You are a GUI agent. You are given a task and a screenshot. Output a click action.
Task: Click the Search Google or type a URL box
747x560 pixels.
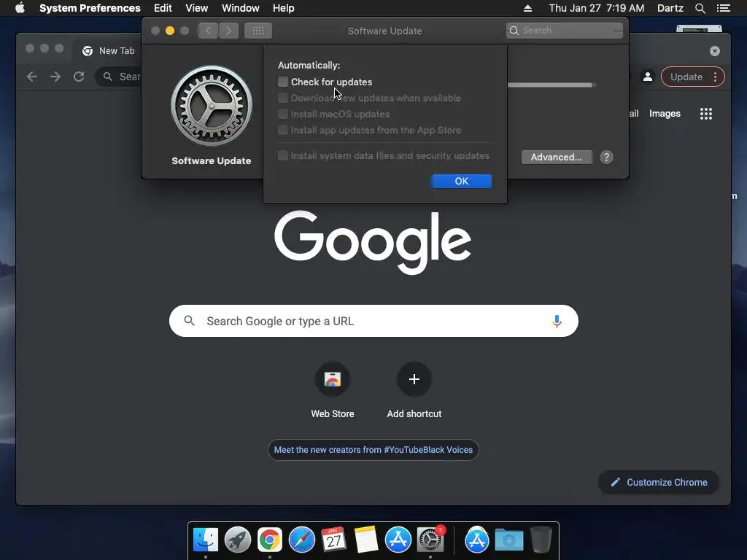[373, 321]
